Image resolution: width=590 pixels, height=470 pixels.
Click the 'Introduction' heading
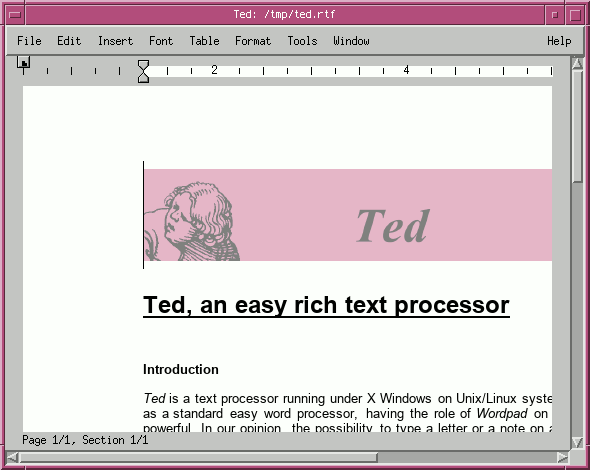[181, 370]
